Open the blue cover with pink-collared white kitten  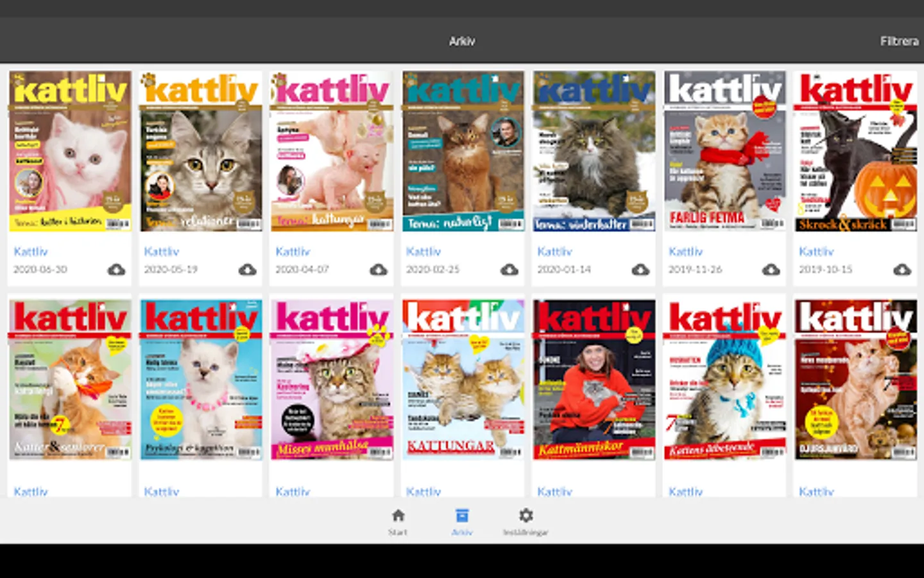[201, 380]
